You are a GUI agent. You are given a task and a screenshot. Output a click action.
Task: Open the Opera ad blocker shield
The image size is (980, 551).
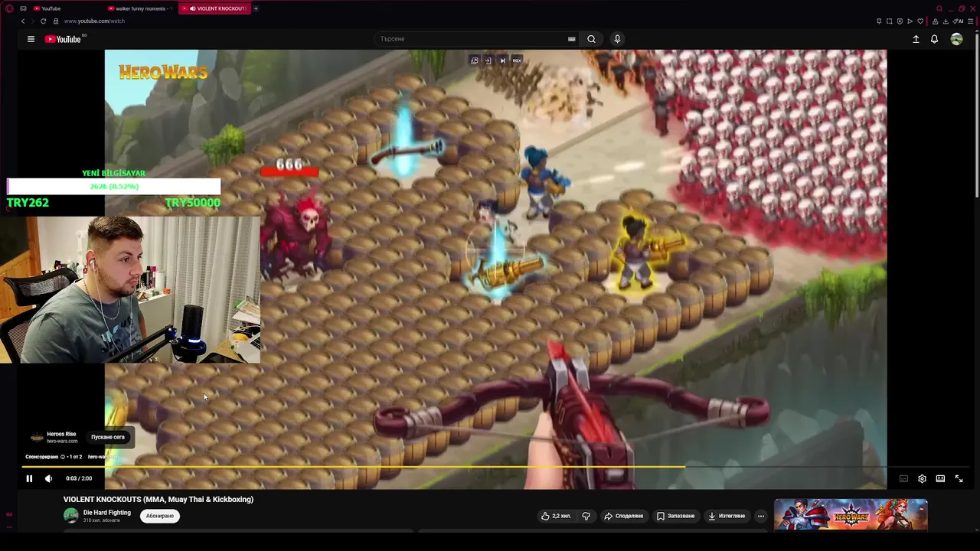900,21
